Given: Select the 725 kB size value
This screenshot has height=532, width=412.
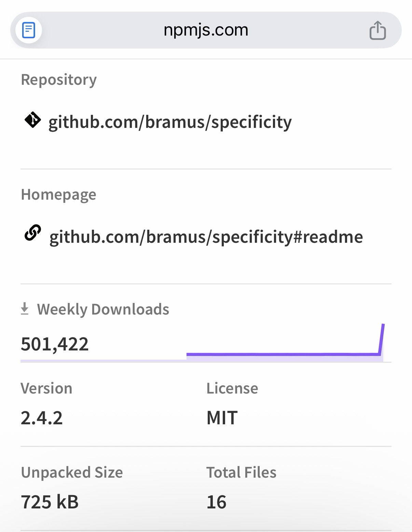Looking at the screenshot, I should [50, 502].
